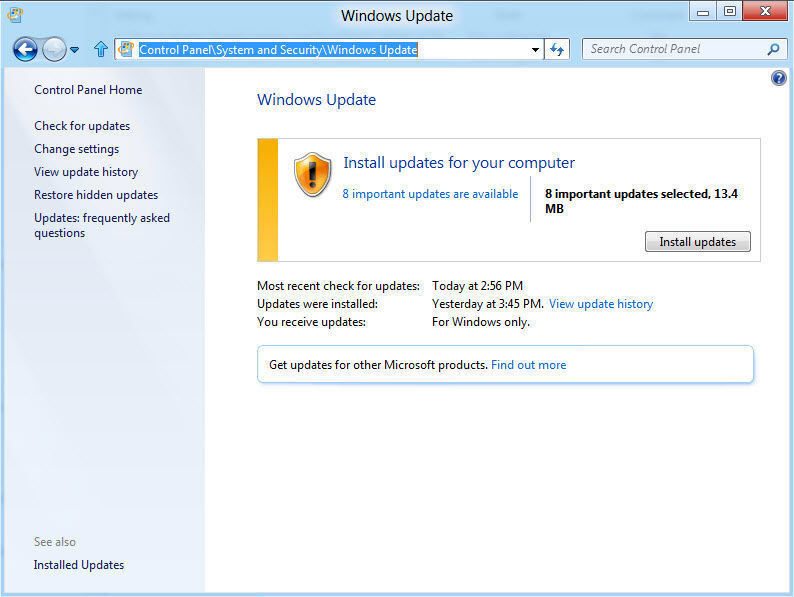The image size is (794, 597).
Task: Click 'Today at 2:56 PM' text
Action: pos(478,286)
